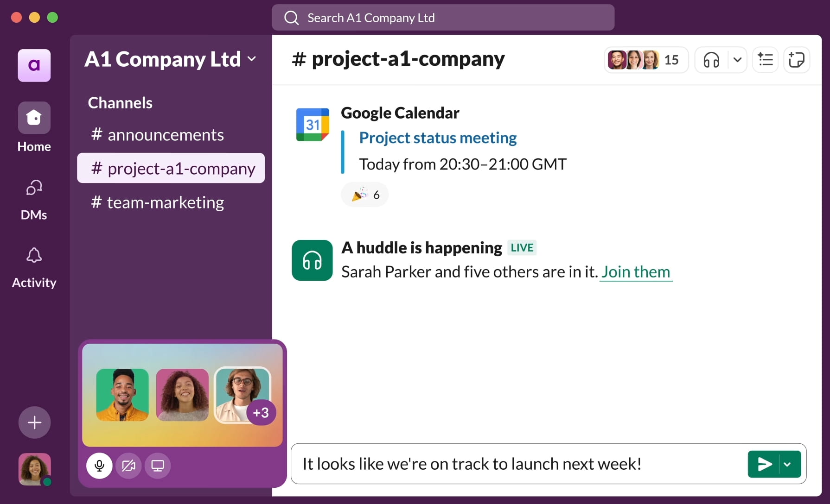Image resolution: width=830 pixels, height=504 pixels.
Task: Click the Google Calendar app icon
Action: click(x=313, y=125)
